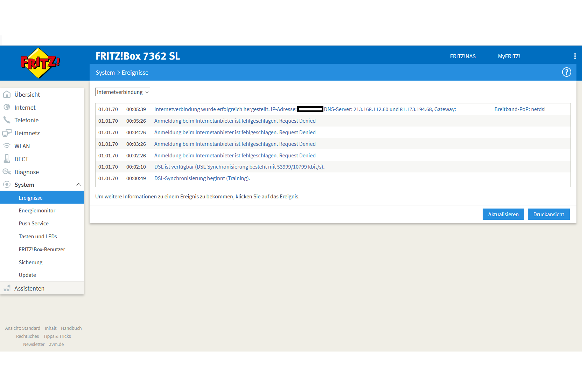Open the Rechtliches footer link
Viewport: 588px width, 368px height.
pos(27,336)
